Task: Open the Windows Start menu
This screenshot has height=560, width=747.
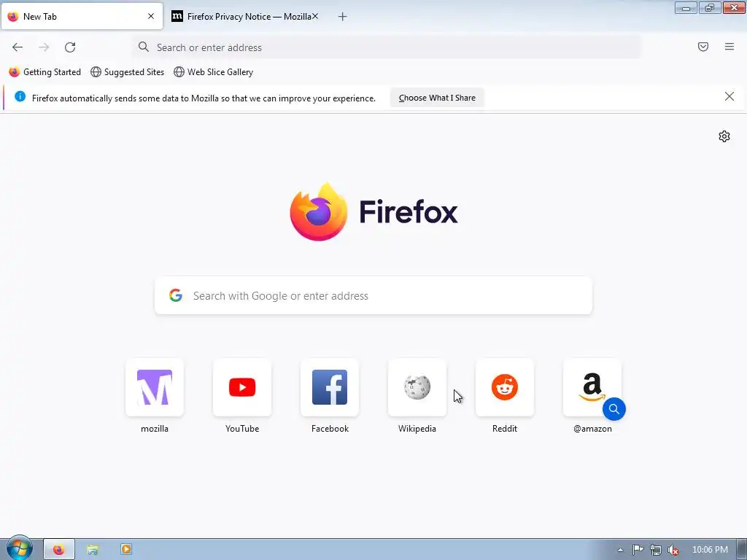Action: (19, 548)
